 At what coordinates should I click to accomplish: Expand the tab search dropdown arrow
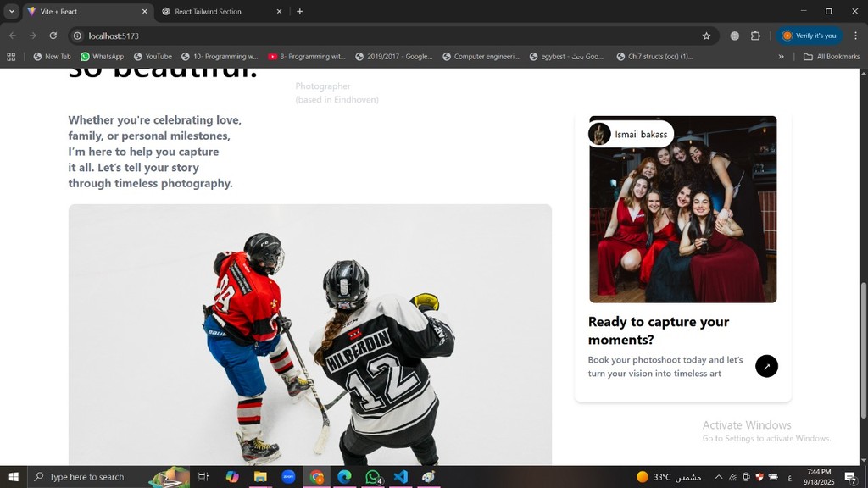[x=11, y=12]
